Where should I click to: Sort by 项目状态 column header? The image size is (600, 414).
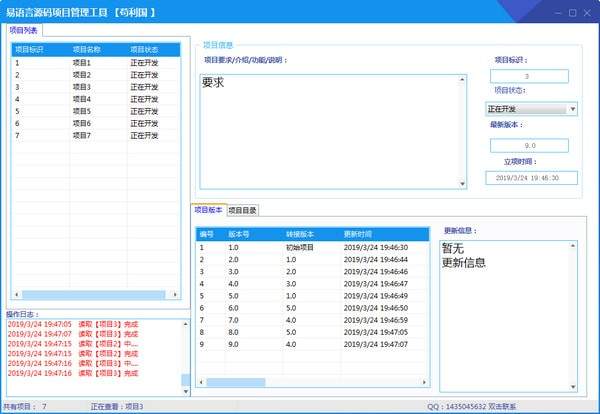click(x=145, y=49)
